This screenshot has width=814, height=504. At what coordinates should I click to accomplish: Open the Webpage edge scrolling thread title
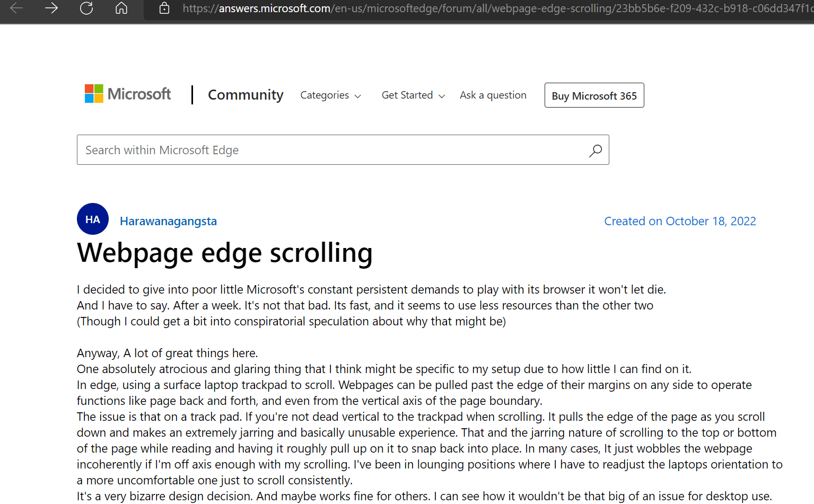click(x=225, y=253)
